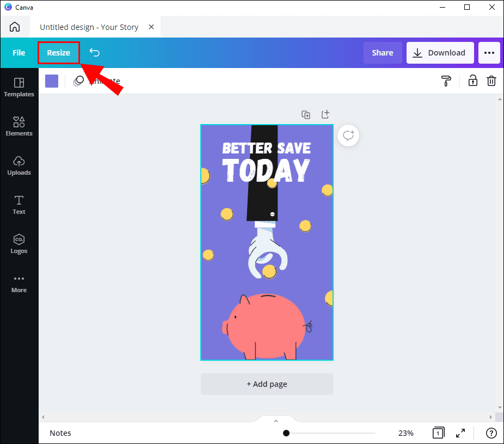Open the Logos panel

click(19, 244)
